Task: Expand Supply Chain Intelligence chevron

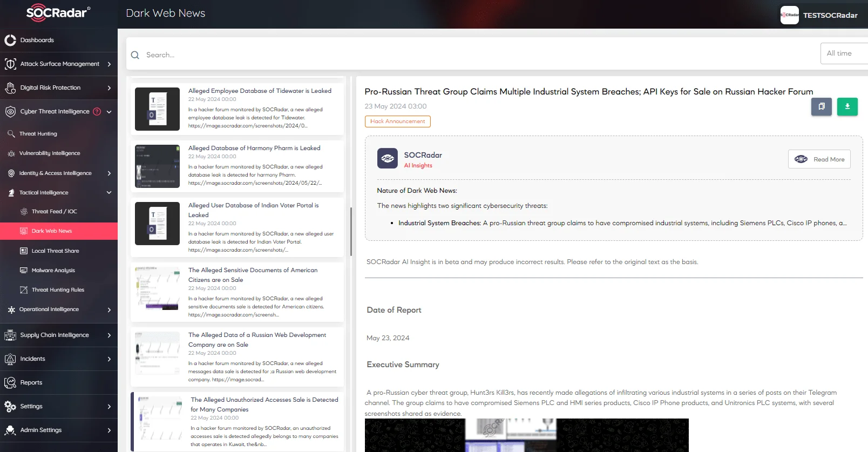Action: 109,335
